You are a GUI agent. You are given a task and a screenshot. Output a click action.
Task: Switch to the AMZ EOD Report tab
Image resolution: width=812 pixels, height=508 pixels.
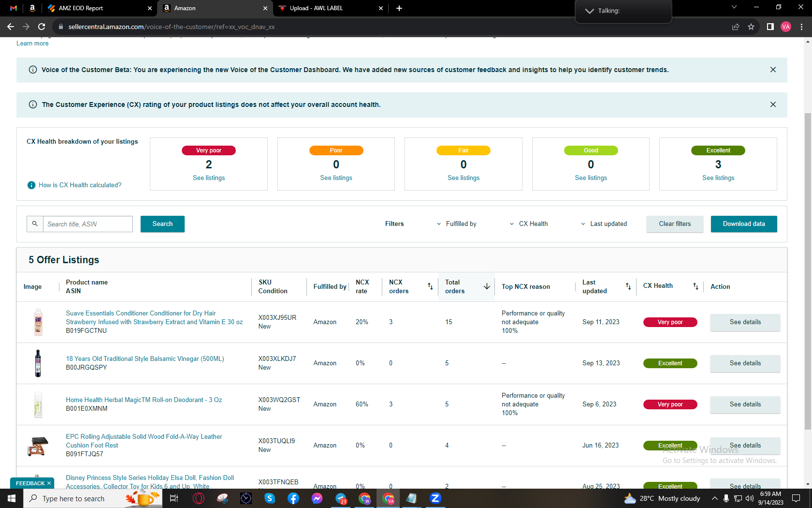point(100,8)
